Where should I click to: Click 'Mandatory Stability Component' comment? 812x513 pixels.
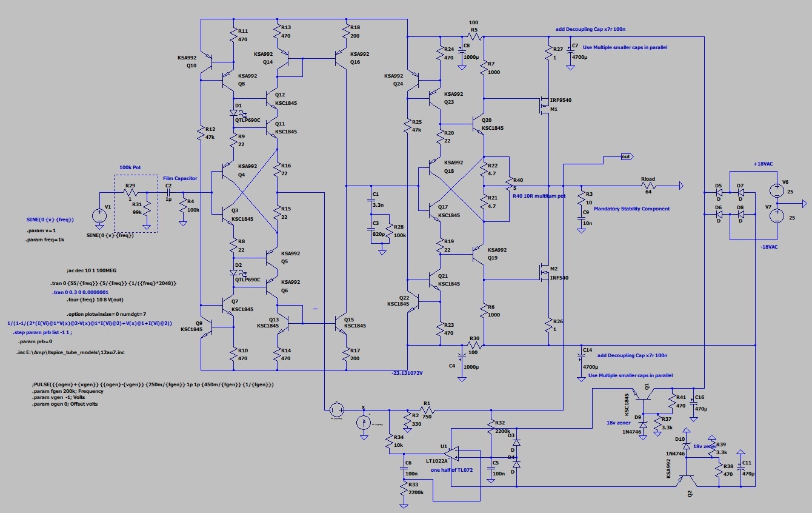(631, 209)
